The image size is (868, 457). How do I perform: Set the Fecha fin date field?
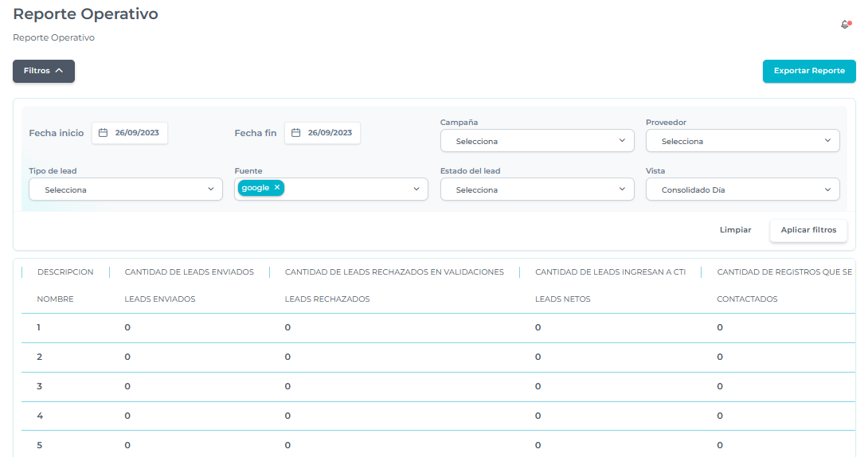pos(329,133)
